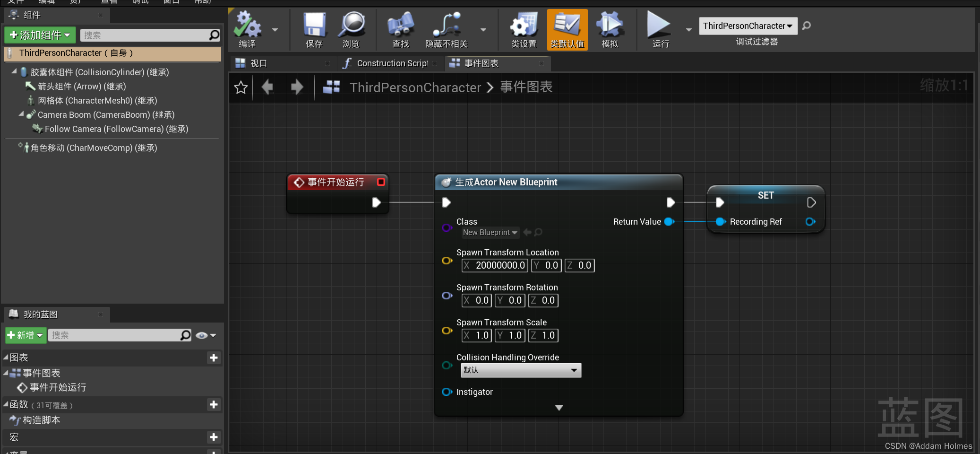980x454 pixels.
Task: Collapse 事件图表 tree entry
Action: pos(6,373)
